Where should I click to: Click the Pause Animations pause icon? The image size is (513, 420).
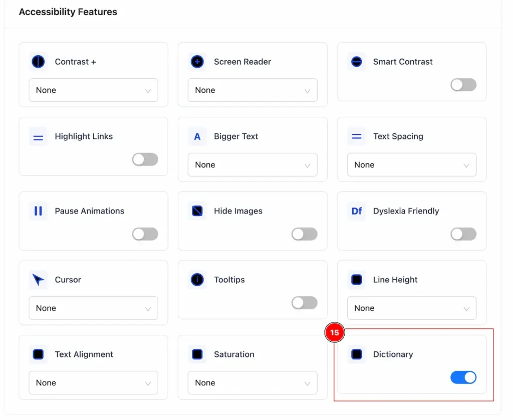coord(38,211)
